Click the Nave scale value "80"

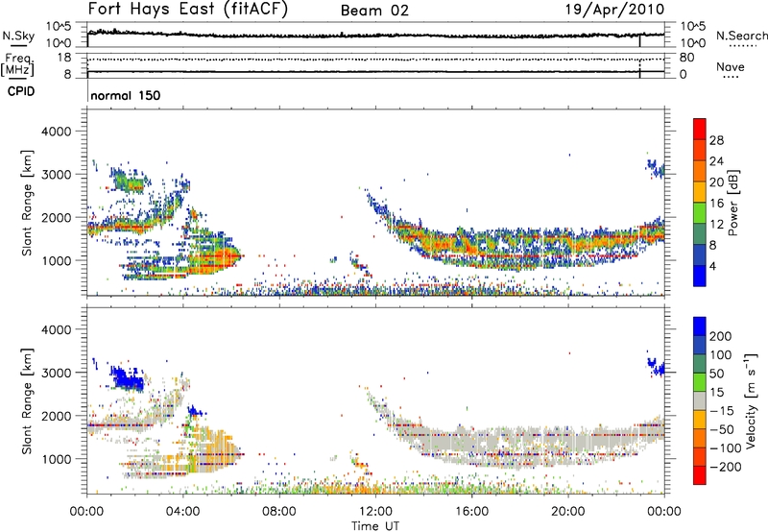tap(686, 58)
